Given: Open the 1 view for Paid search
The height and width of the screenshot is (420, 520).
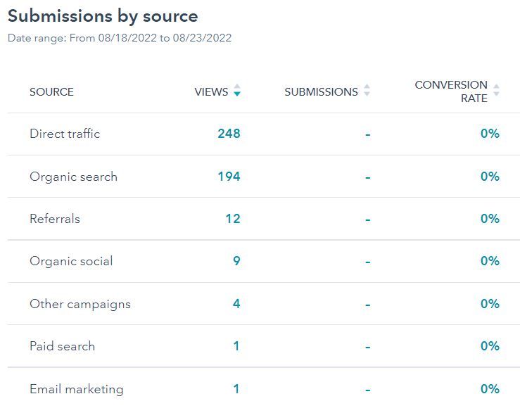Looking at the screenshot, I should (236, 346).
